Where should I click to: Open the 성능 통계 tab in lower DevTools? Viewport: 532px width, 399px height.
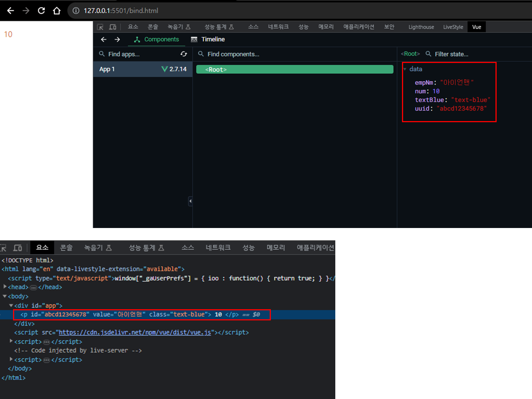coord(146,248)
